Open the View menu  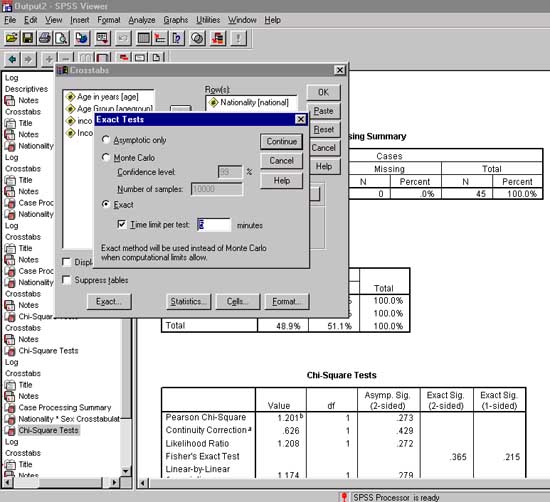(53, 20)
